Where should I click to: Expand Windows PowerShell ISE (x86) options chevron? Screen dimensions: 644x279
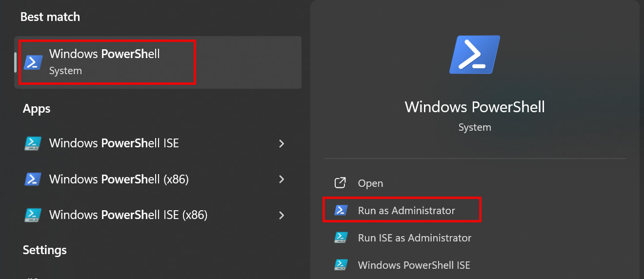pos(282,215)
